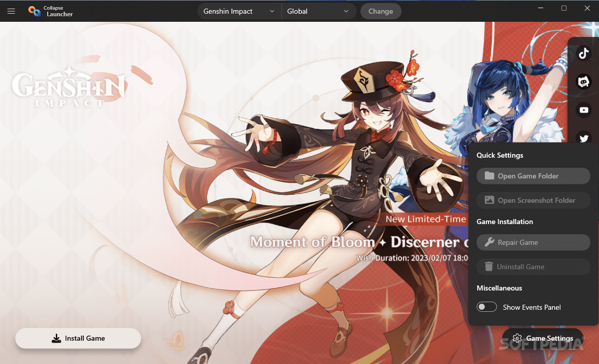Click the Collapse Launcher logo

pos(50,11)
